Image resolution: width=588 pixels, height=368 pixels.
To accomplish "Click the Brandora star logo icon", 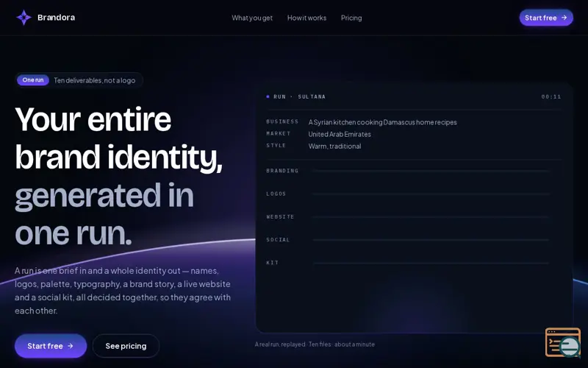I will tap(24, 17).
